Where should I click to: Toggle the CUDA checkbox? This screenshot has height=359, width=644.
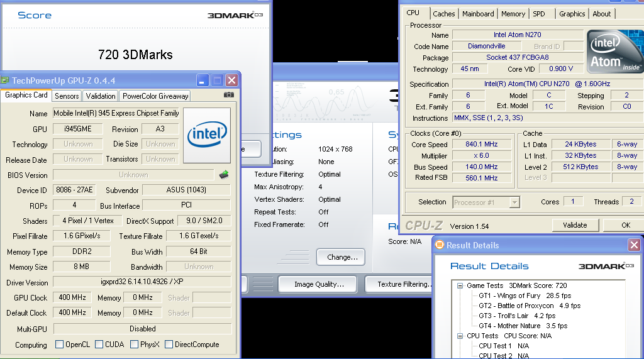click(x=99, y=344)
